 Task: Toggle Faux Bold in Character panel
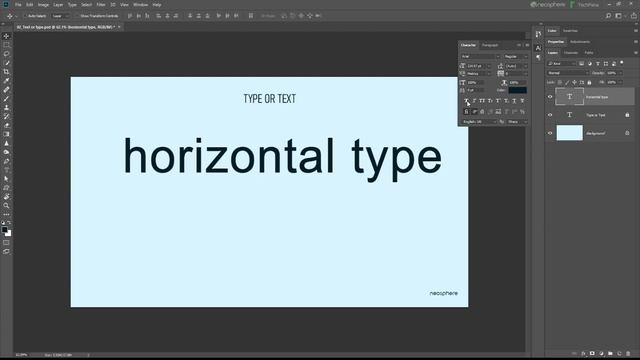pyautogui.click(x=467, y=101)
